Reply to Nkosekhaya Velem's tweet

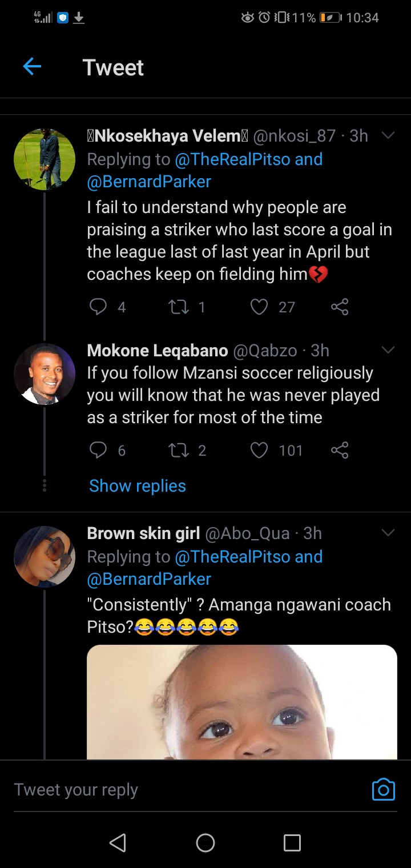tap(99, 307)
